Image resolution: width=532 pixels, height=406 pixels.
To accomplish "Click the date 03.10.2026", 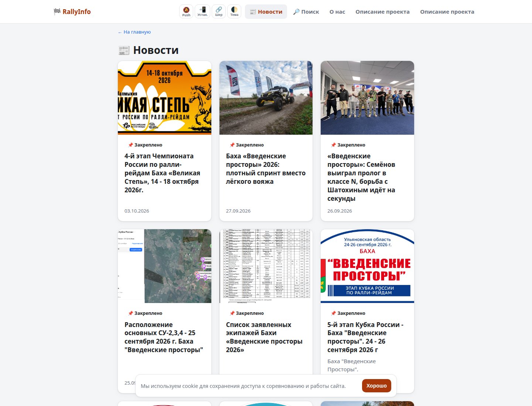I will (137, 211).
